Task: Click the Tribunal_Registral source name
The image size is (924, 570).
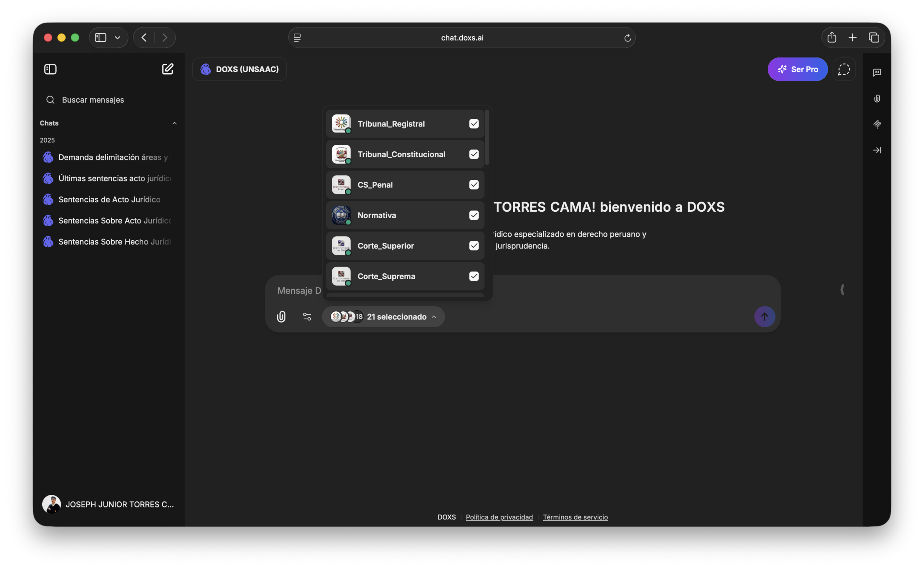Action: 391,124
